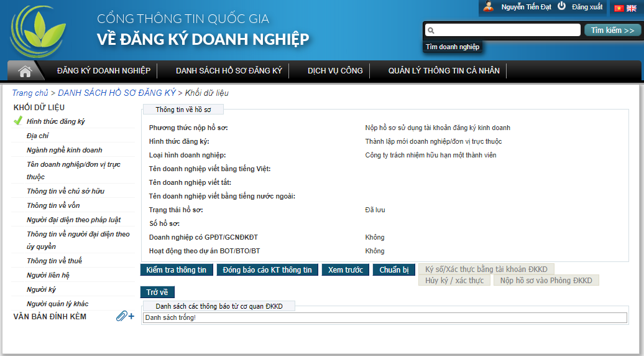This screenshot has height=356, width=644.
Task: Open Thông tin về vốn section
Action: coord(53,205)
